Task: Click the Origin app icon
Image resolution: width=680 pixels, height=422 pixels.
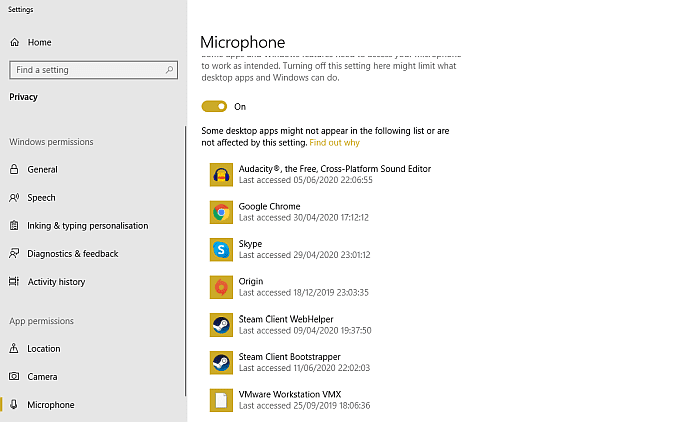Action: click(221, 287)
